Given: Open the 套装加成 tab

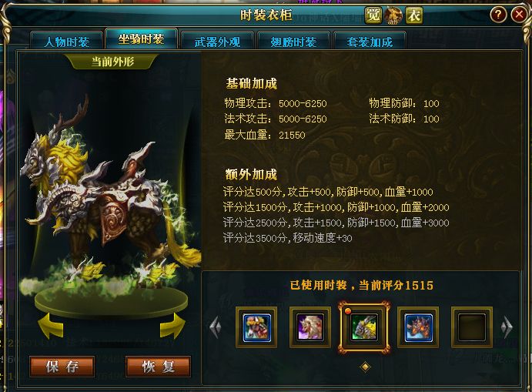Looking at the screenshot, I should pos(370,42).
